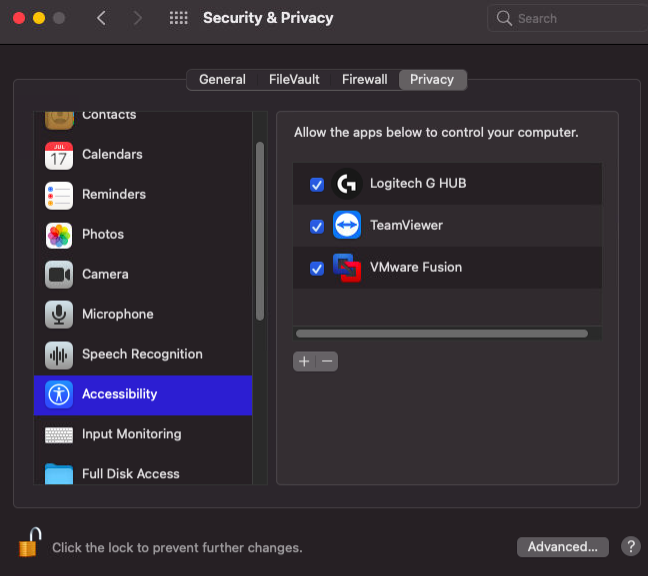648x576 pixels.
Task: Select the Photos flower icon
Action: tap(59, 236)
